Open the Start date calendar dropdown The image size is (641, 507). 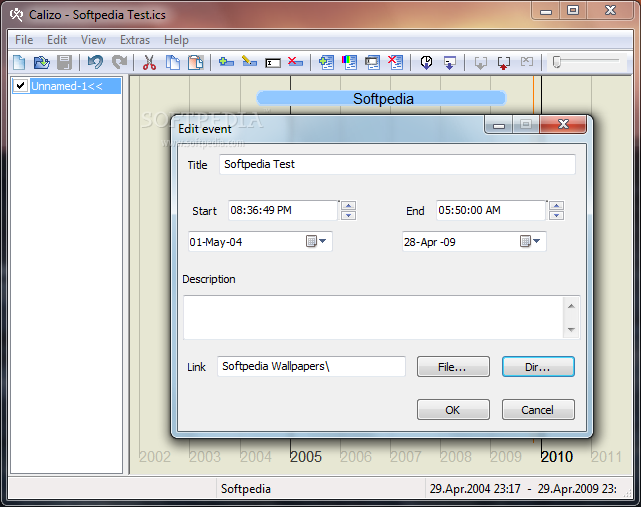[x=316, y=241]
